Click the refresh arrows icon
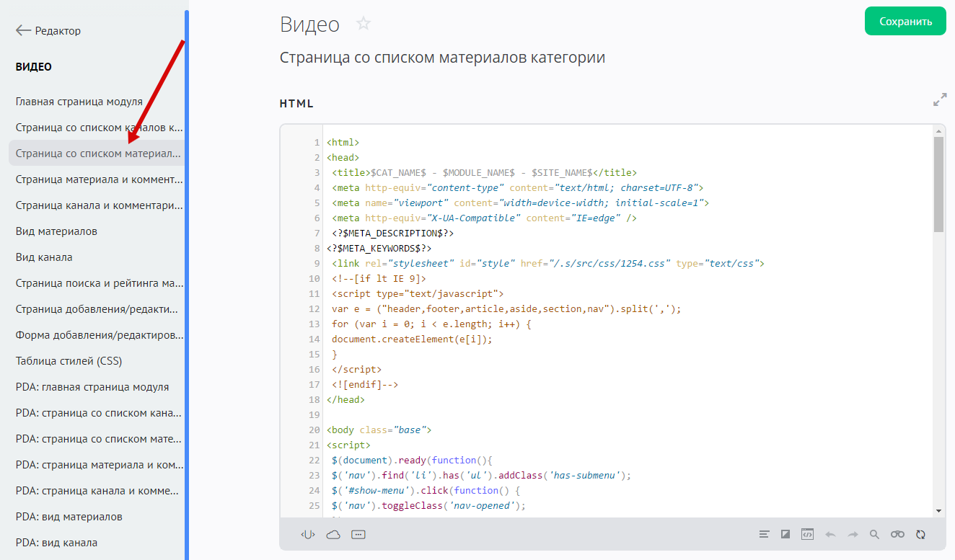The image size is (955, 560). [x=920, y=534]
